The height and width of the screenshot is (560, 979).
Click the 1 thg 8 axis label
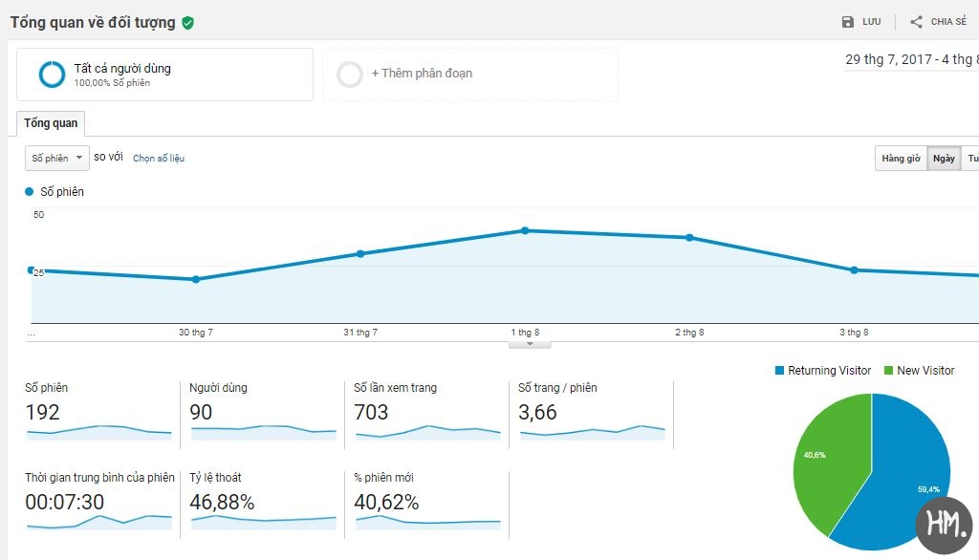tap(525, 333)
